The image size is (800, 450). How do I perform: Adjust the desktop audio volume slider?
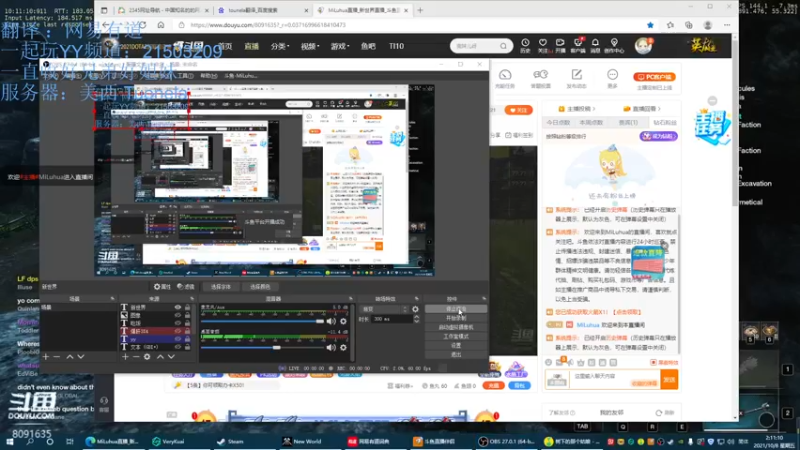[x=262, y=347]
